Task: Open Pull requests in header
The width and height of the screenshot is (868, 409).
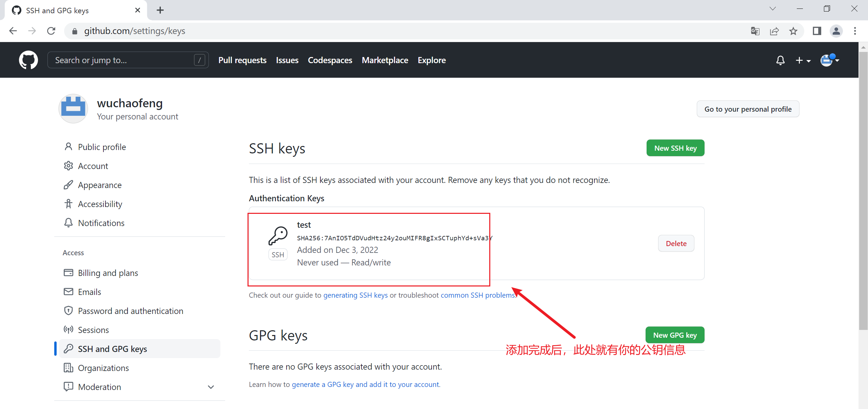Action: [x=242, y=60]
